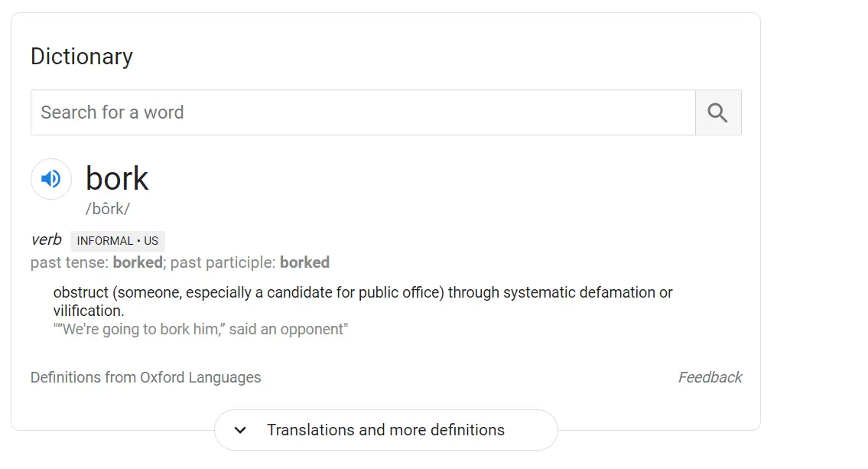This screenshot has width=868, height=469.
Task: Click "Definitions from Oxford Languages" attribution
Action: click(145, 377)
